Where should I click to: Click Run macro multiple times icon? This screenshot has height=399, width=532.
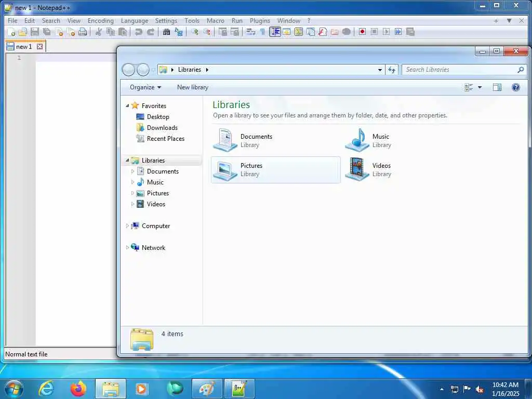coord(398,32)
